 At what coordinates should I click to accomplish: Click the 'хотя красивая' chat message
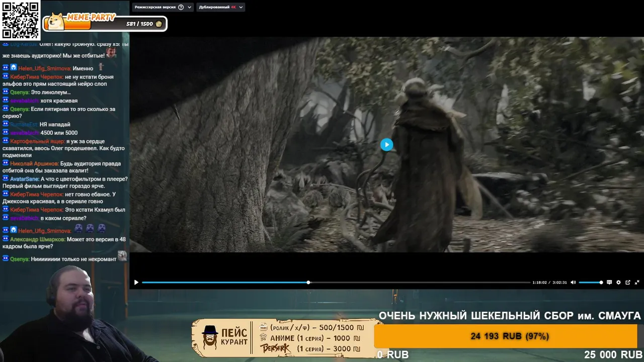point(40,101)
